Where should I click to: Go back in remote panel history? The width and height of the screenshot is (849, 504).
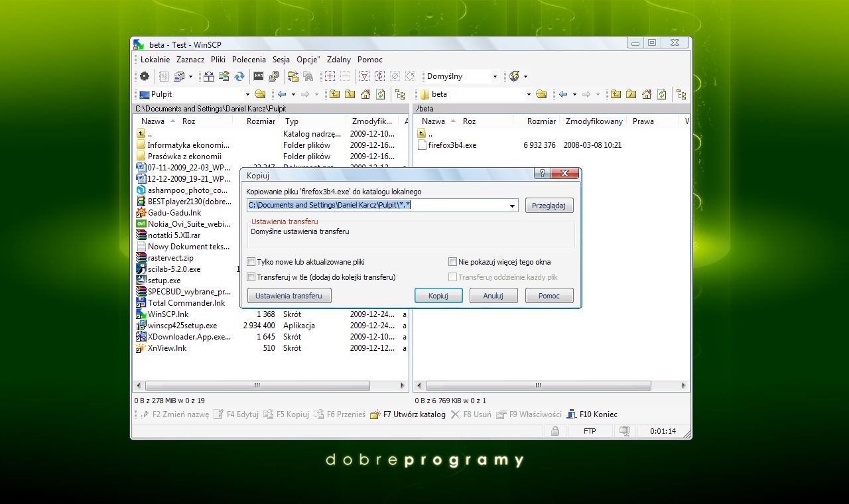563,94
